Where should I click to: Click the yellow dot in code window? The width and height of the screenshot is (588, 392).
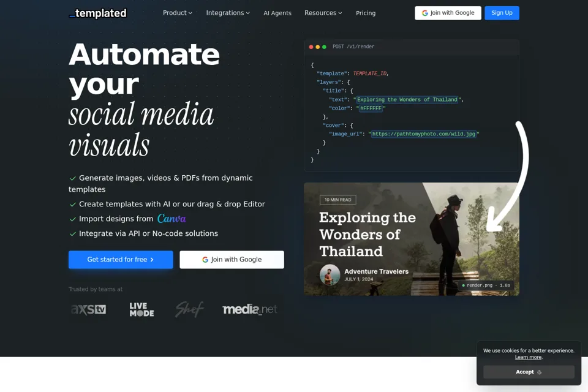point(318,47)
